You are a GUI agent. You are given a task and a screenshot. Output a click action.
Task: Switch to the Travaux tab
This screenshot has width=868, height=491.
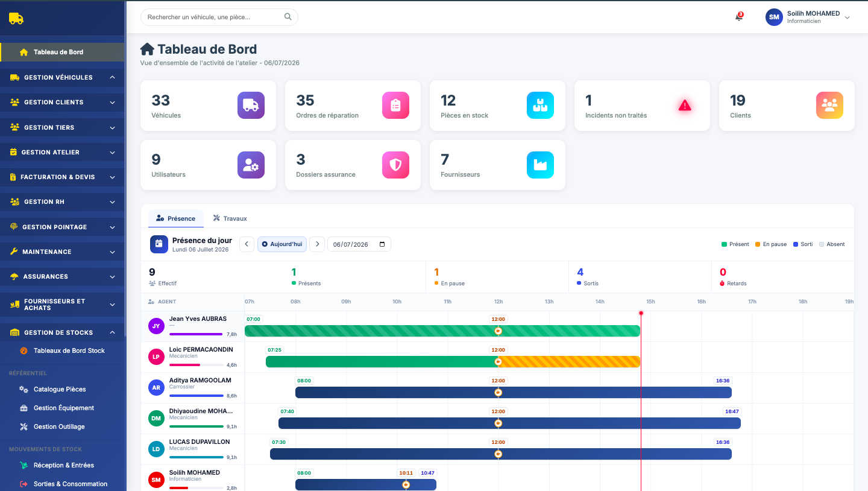[x=230, y=218]
